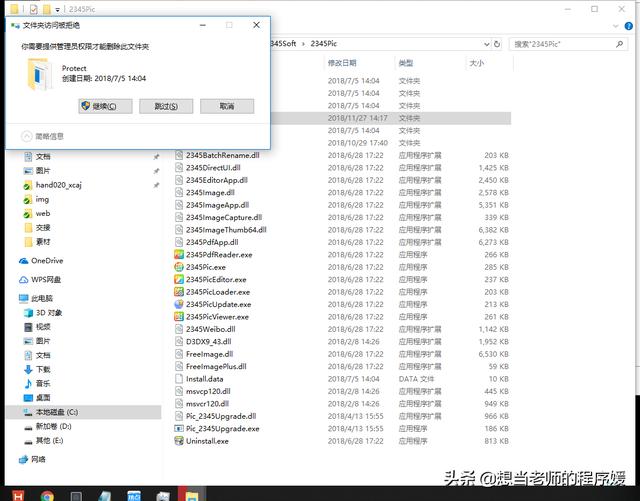This screenshot has width=640, height=501.
Task: Open hand020_xcaj folder in sidebar
Action: click(59, 185)
